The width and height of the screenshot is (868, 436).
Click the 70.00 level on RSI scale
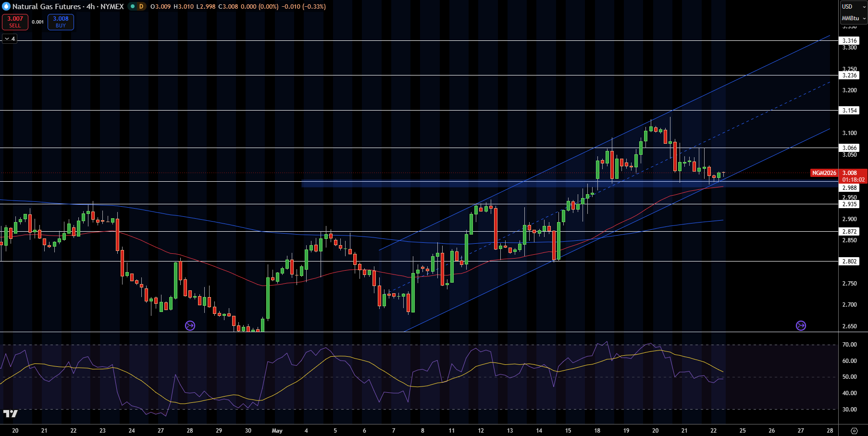click(849, 345)
